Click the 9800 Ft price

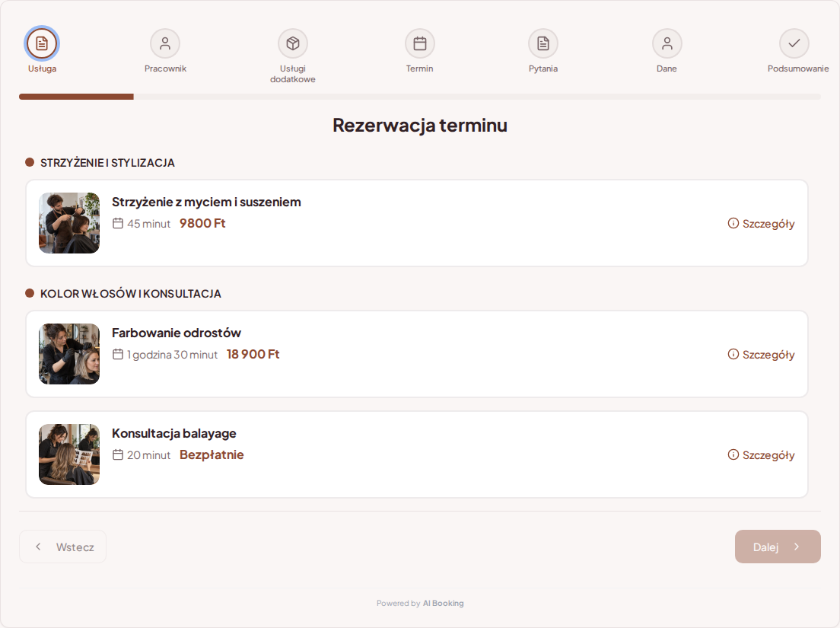click(x=202, y=224)
